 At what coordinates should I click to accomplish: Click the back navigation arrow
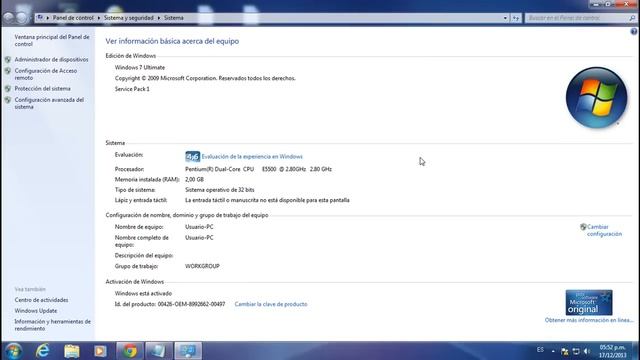click(9, 18)
